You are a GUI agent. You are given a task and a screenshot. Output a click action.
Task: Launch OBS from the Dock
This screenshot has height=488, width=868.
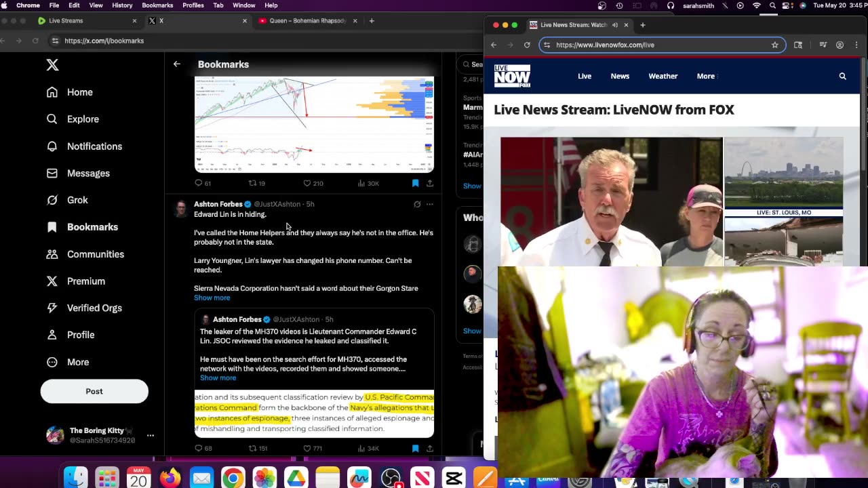pyautogui.click(x=391, y=479)
